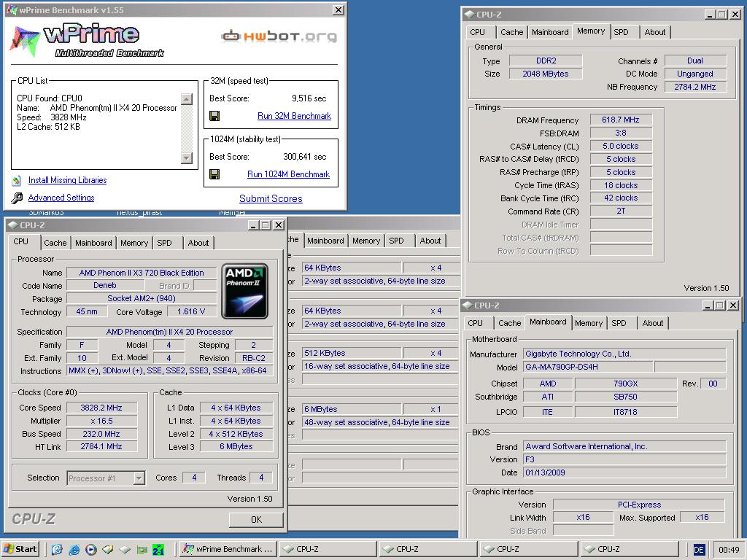Viewport: 747px width, 560px height.
Task: Click the icon beside Install Missing Libraries
Action: (x=17, y=181)
